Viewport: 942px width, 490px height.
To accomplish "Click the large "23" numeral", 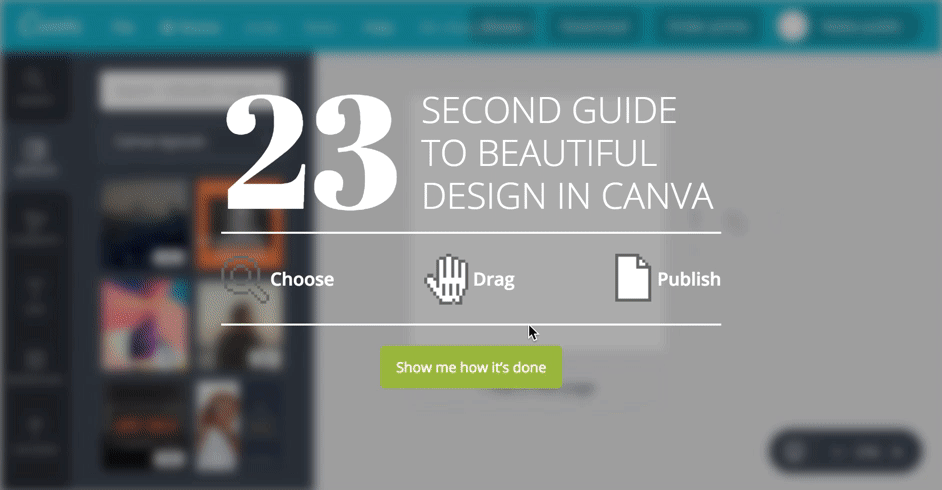I will click(311, 153).
